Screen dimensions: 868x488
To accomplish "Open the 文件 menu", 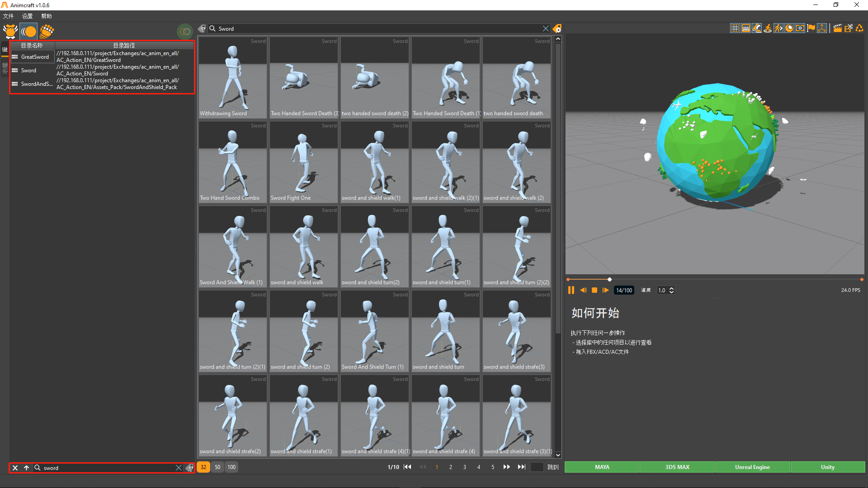I will [x=9, y=16].
